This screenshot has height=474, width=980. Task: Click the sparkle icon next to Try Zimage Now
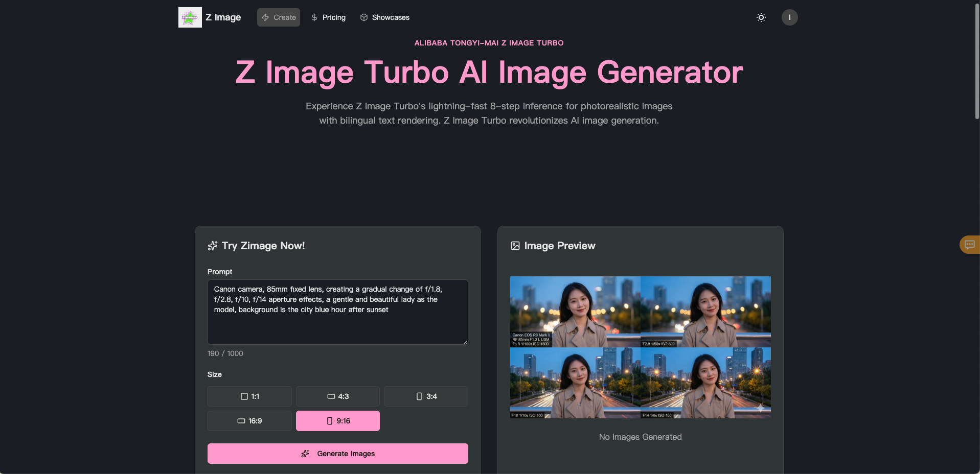tap(213, 246)
